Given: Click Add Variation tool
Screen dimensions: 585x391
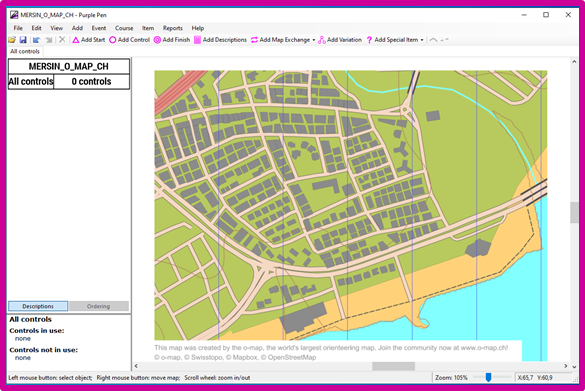Looking at the screenshot, I should click(340, 40).
